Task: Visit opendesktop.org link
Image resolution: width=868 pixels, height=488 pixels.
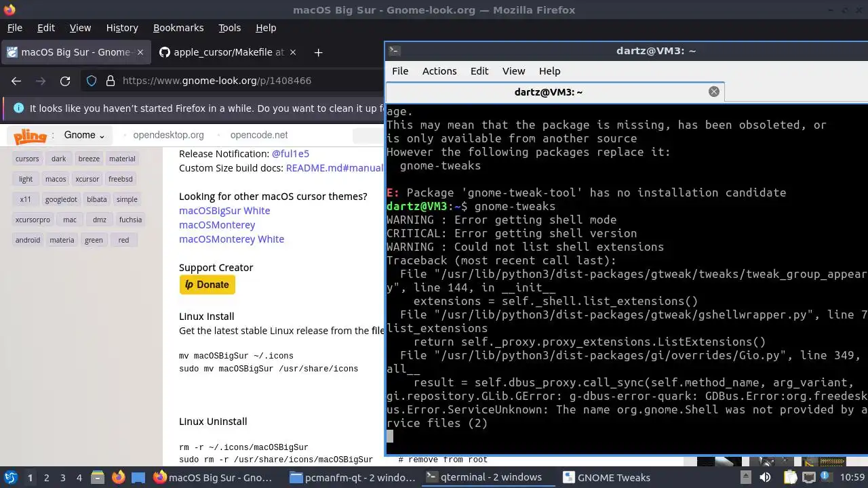Action: pyautogui.click(x=168, y=135)
